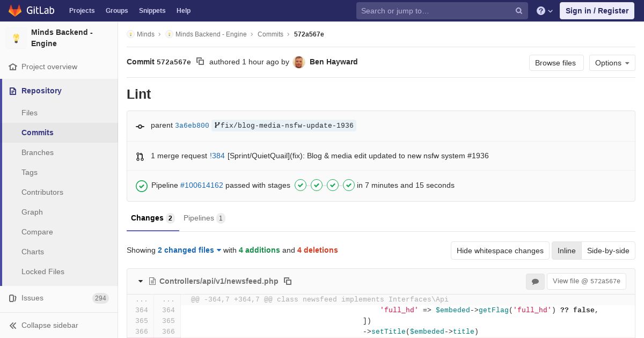Copy commit SHA 572a567e icon
The width and height of the screenshot is (644, 338).
200,62
